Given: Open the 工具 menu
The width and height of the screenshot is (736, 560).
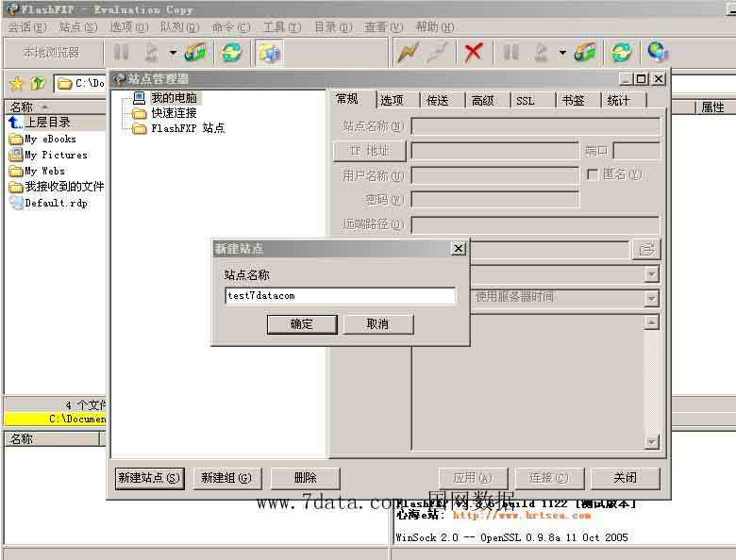Looking at the screenshot, I should 281,26.
